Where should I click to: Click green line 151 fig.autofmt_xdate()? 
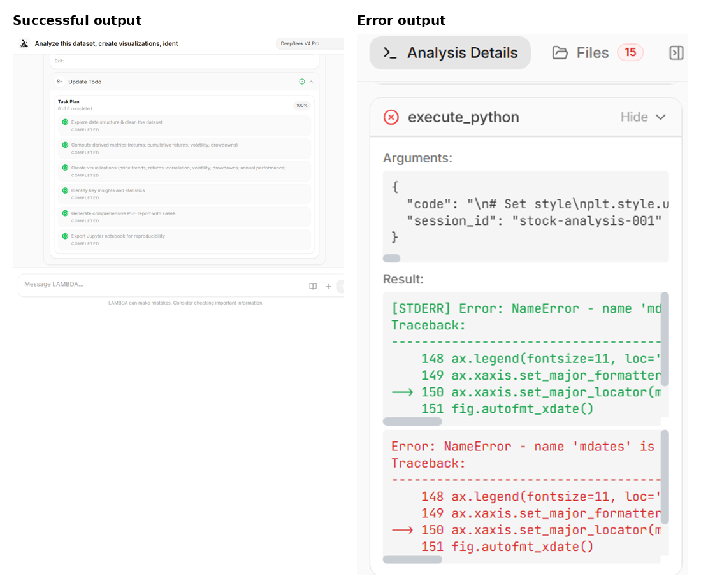click(507, 409)
